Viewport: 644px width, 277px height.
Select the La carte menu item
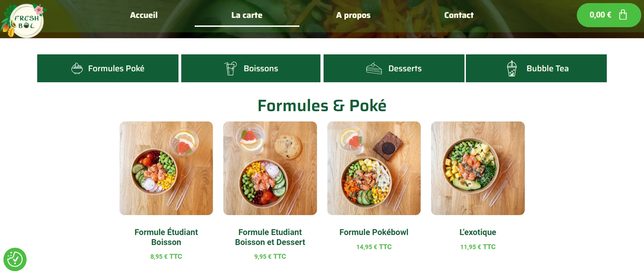(247, 15)
